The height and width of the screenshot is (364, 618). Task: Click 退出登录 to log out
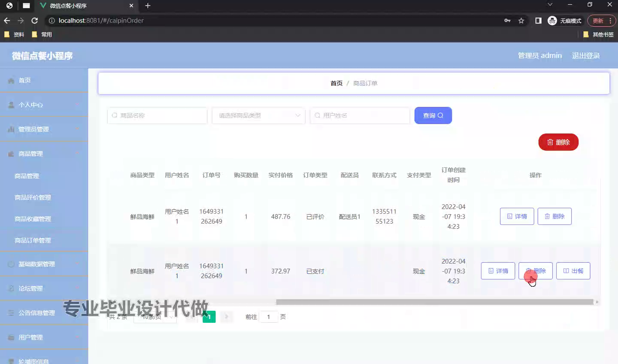coord(585,55)
